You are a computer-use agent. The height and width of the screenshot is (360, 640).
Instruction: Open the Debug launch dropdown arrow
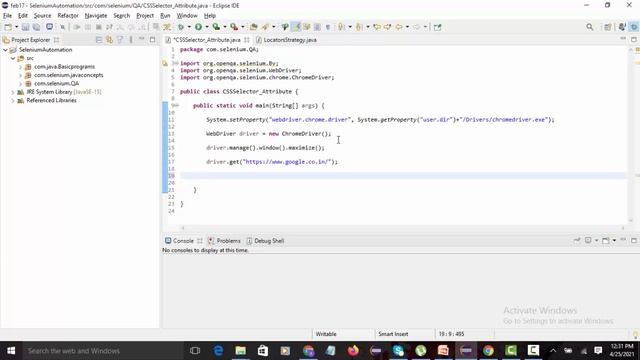[x=189, y=27]
